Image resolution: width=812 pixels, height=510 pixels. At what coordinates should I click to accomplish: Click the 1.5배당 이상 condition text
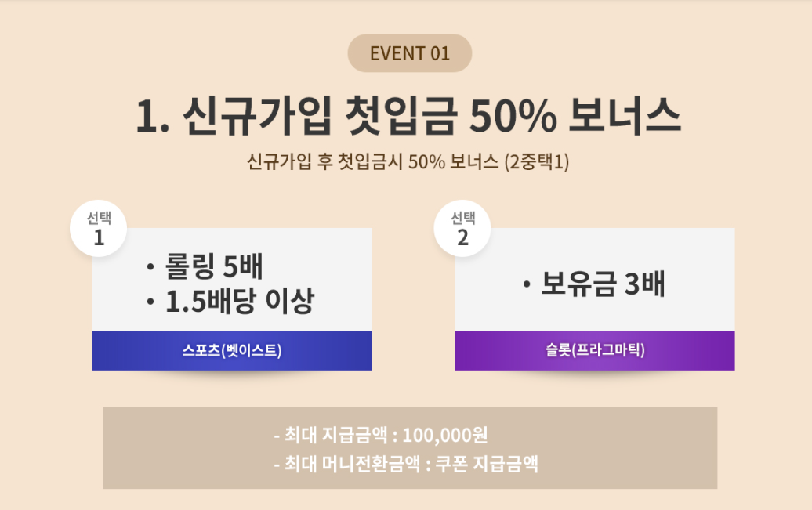tap(239, 302)
